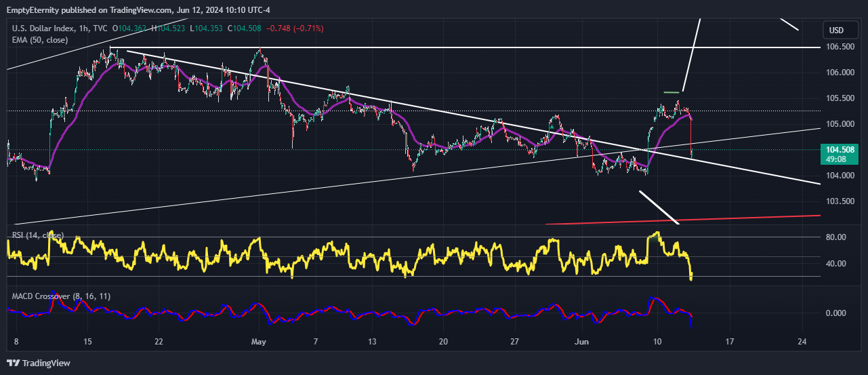Click the change value −0.748 (−0.71%)
This screenshot has height=375, width=868.
[x=295, y=28]
